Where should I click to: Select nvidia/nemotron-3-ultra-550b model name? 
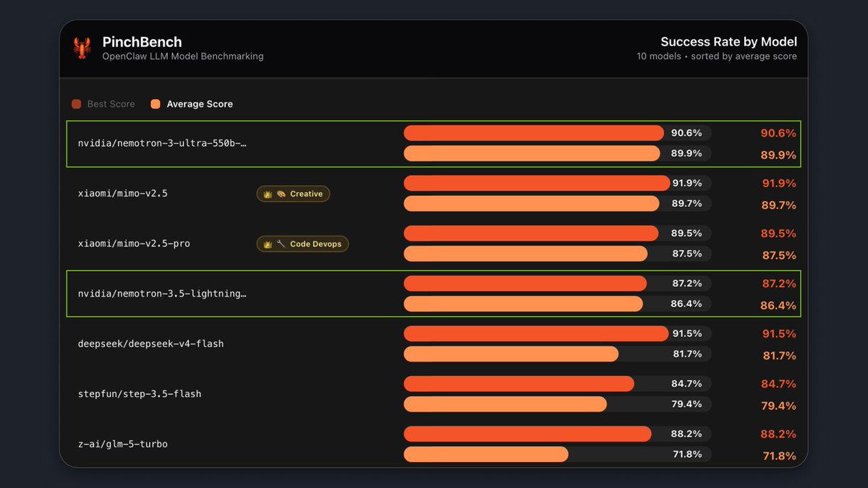162,143
